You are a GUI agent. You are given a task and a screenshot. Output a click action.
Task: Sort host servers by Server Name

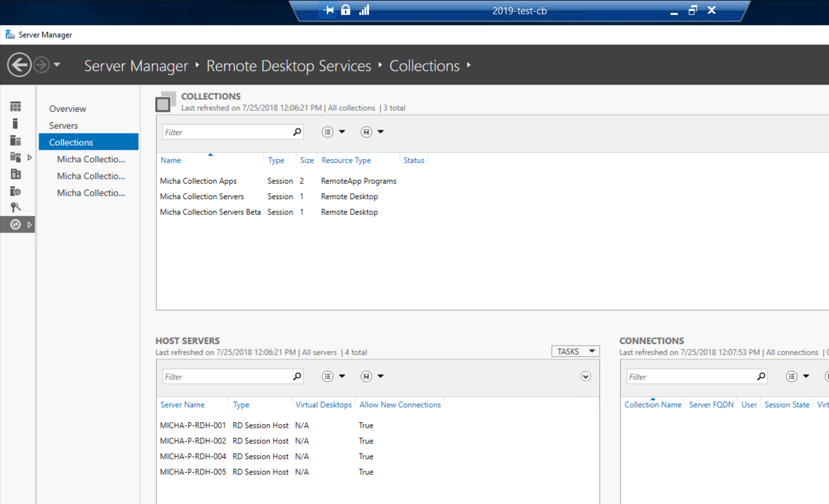point(182,405)
